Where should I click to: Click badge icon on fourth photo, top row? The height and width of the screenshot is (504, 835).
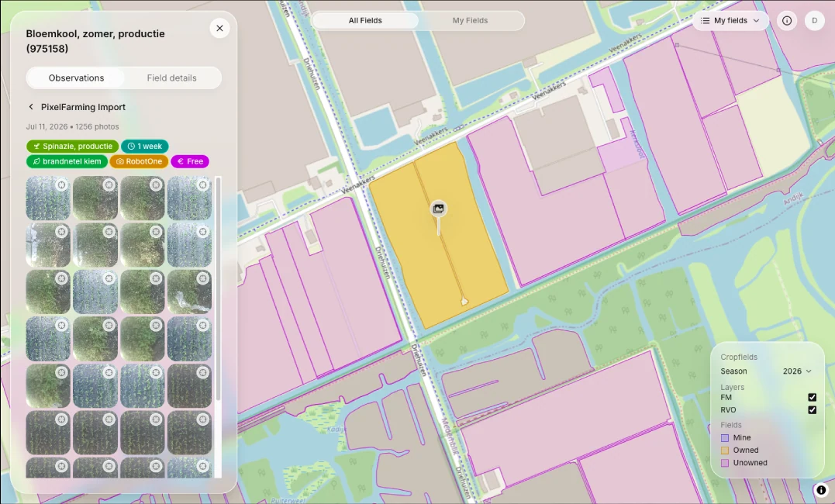click(x=202, y=185)
